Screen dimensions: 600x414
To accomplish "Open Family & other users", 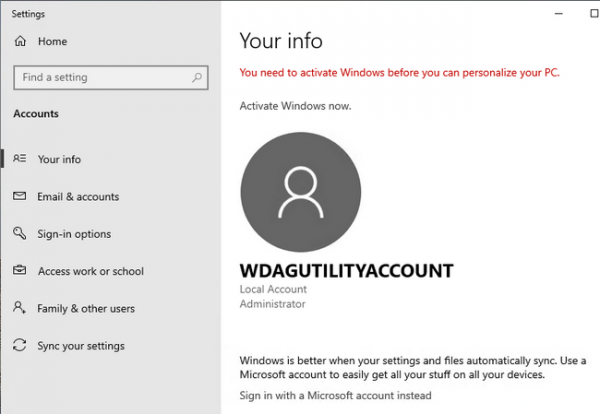I will 110,308.
